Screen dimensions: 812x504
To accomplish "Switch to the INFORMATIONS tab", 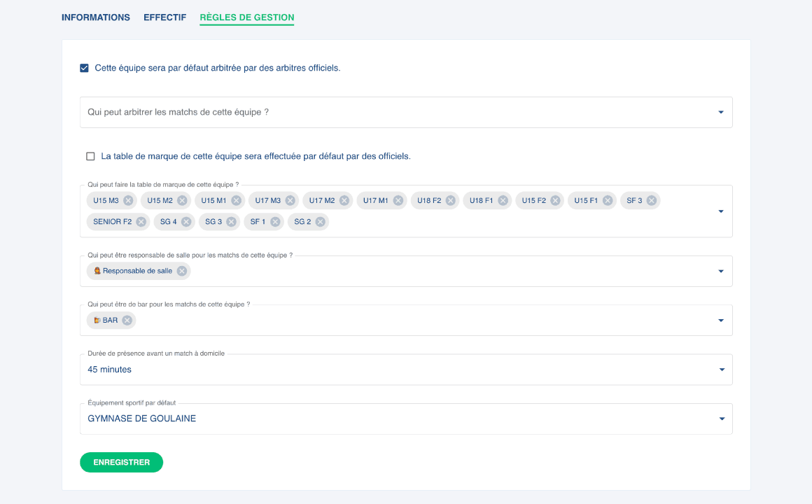I will tap(96, 17).
